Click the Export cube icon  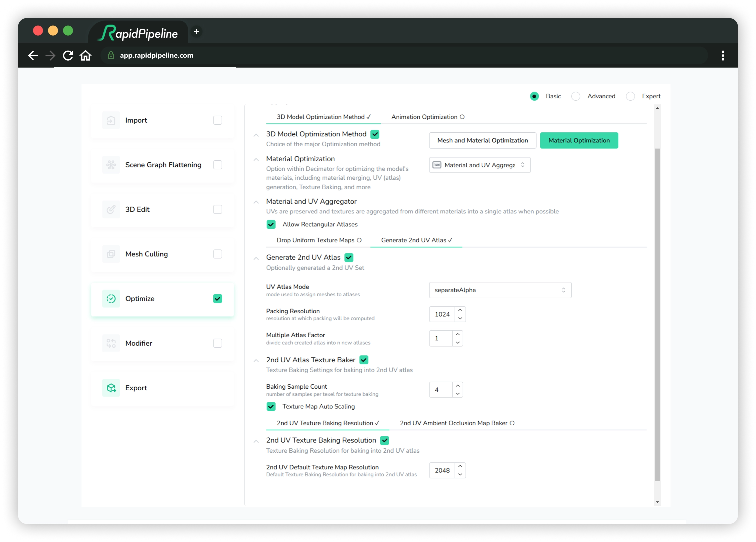click(111, 388)
